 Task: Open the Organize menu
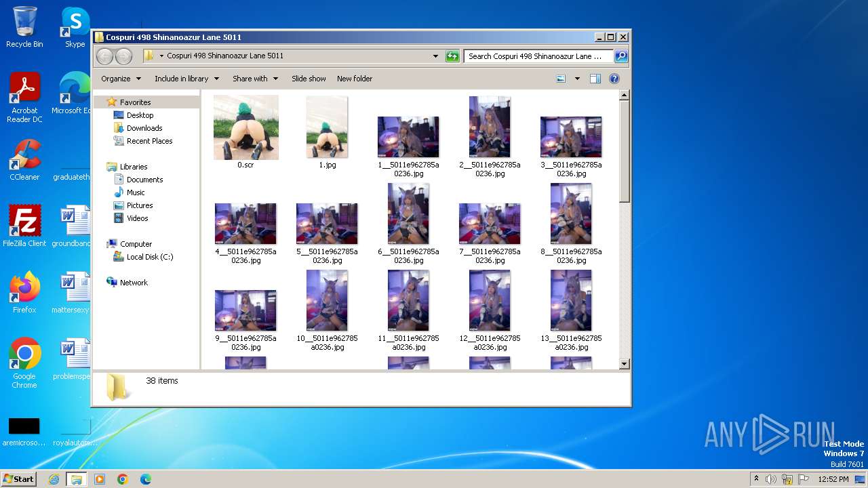[121, 79]
